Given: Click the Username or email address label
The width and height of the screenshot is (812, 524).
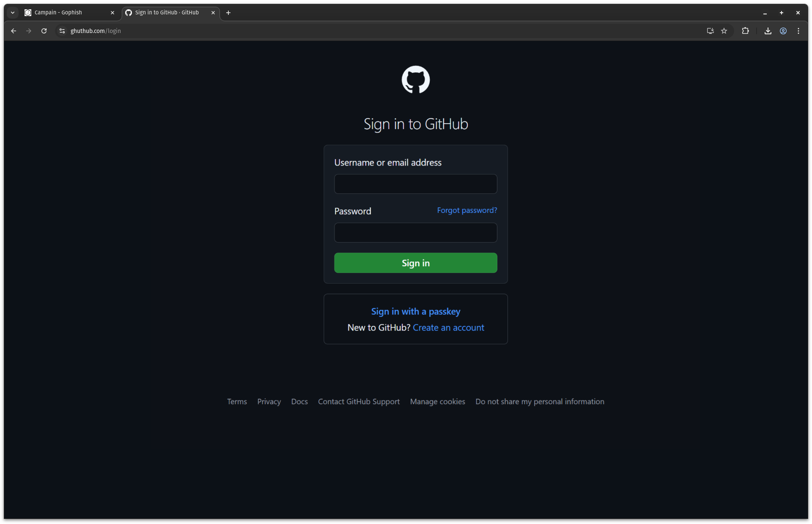Looking at the screenshot, I should pos(388,163).
